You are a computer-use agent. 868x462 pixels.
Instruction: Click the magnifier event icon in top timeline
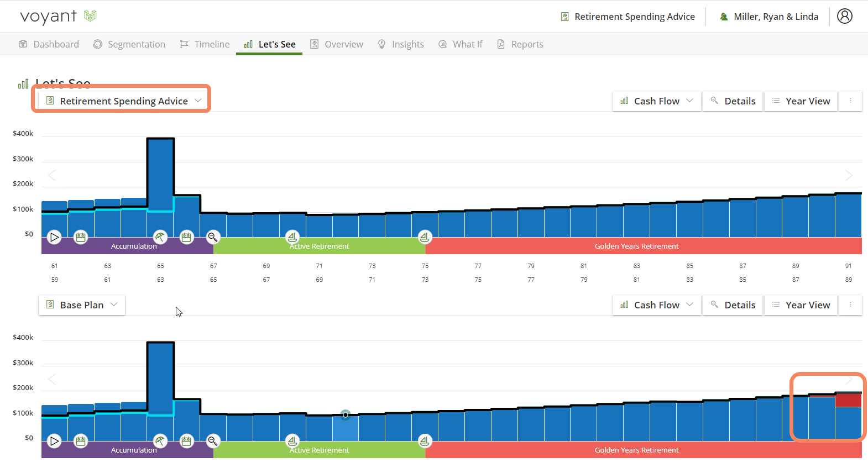(213, 238)
